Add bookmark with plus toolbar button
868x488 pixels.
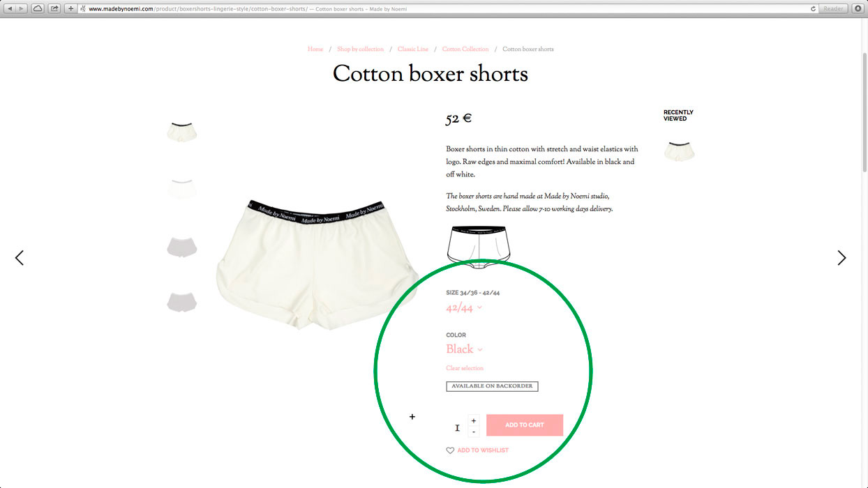pyautogui.click(x=71, y=8)
